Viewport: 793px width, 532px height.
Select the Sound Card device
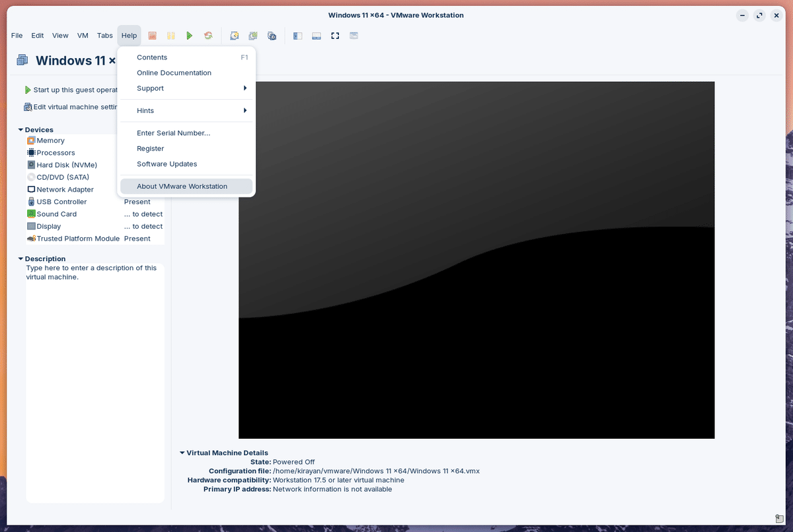(95, 214)
